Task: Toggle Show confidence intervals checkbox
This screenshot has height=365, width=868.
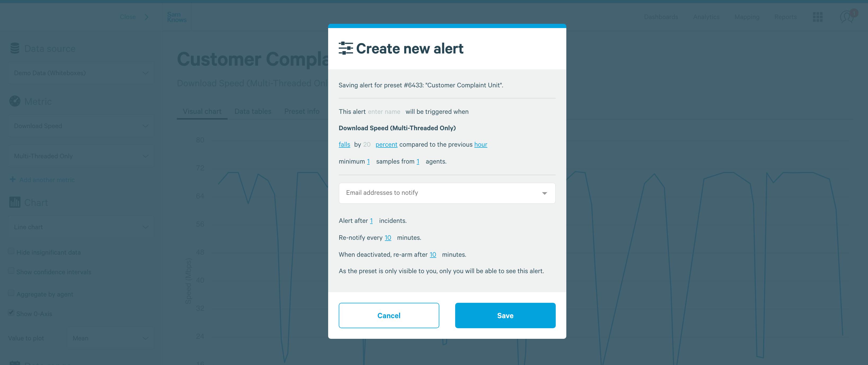Action: coord(11,271)
